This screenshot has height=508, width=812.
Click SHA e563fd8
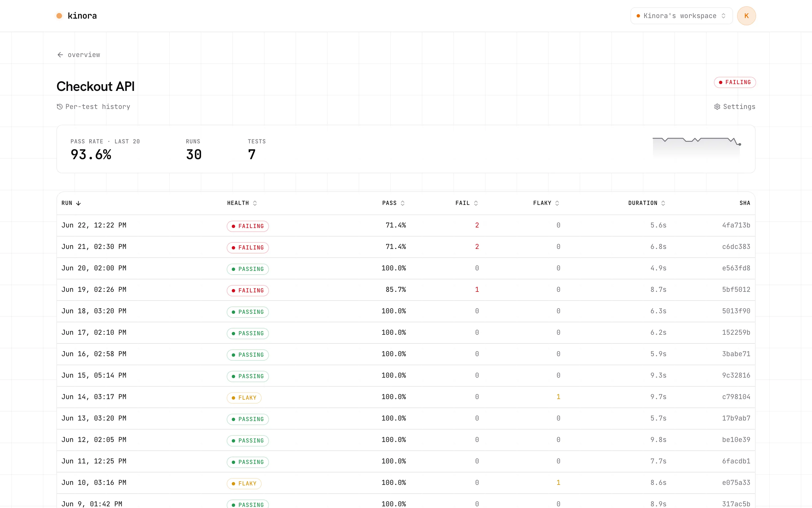pyautogui.click(x=736, y=268)
